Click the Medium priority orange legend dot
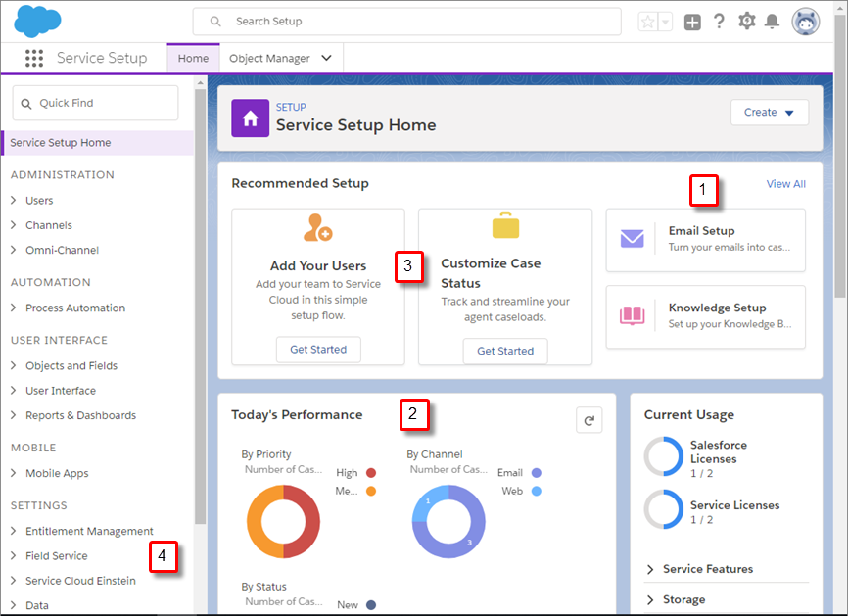 coord(371,491)
